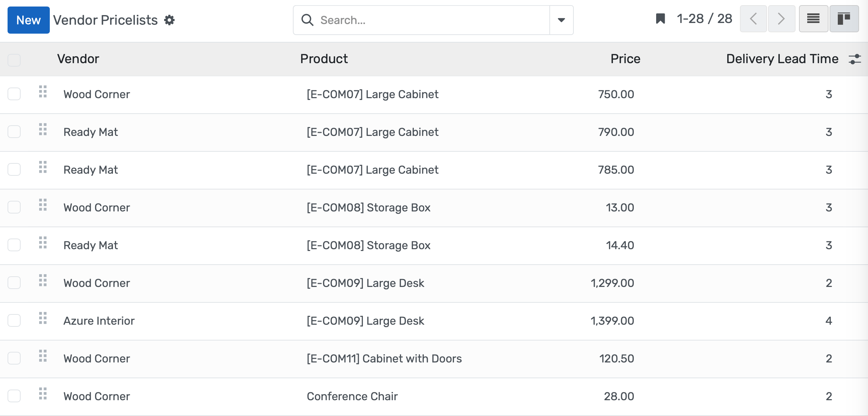
Task: Open the Conference Chair pricelist record
Action: (x=352, y=396)
